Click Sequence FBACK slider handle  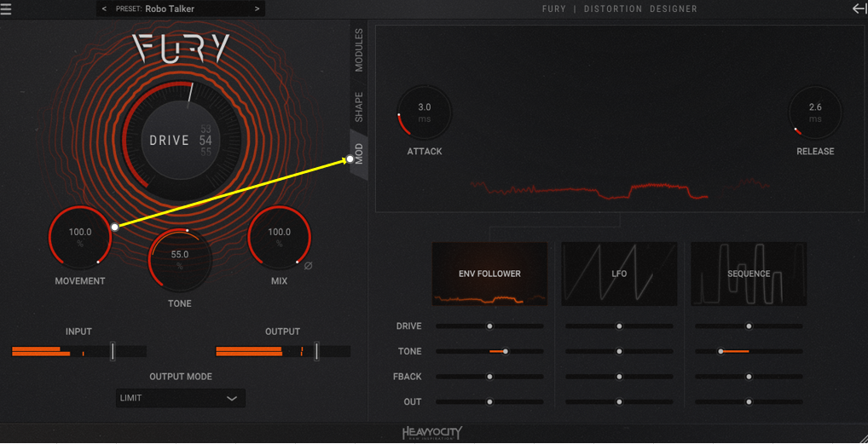click(749, 377)
